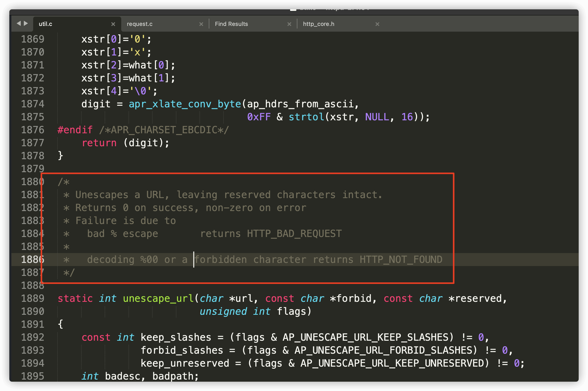This screenshot has width=588, height=391.
Task: Click the unescape_url function name
Action: tap(158, 298)
